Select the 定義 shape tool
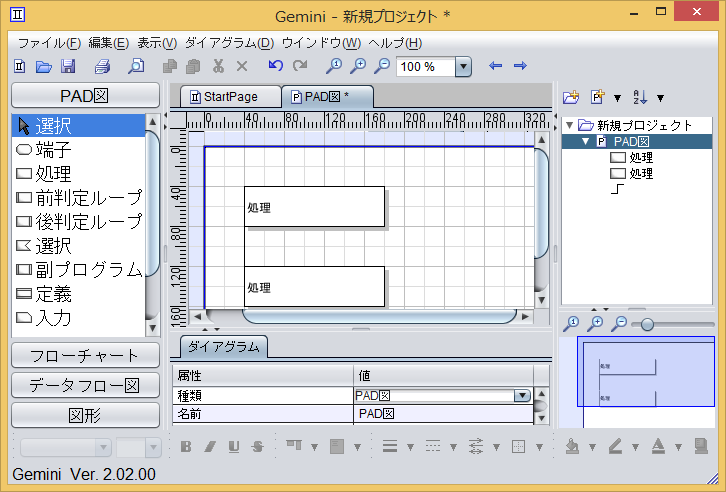 79,294
